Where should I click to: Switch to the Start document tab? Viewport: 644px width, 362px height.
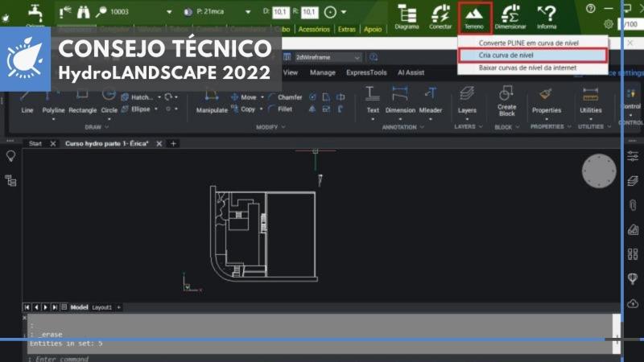coord(35,144)
